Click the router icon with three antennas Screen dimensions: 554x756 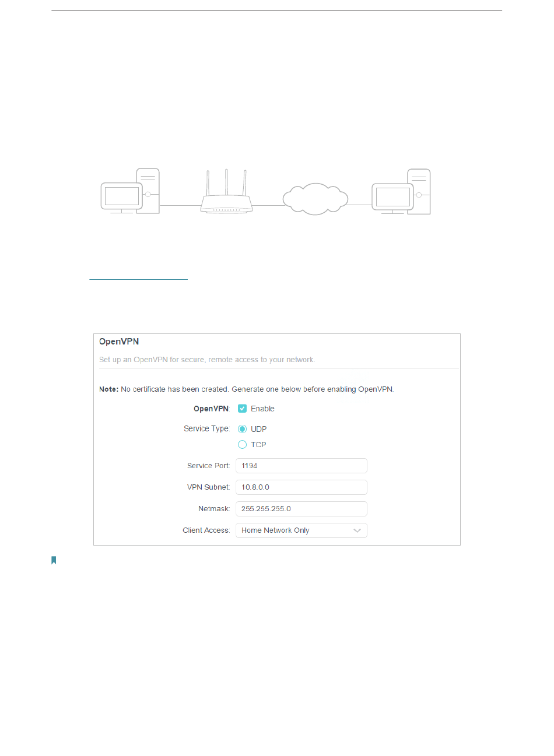[x=226, y=192]
